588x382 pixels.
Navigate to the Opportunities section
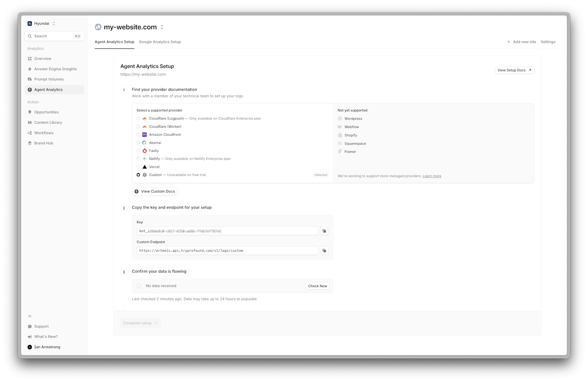tap(47, 112)
